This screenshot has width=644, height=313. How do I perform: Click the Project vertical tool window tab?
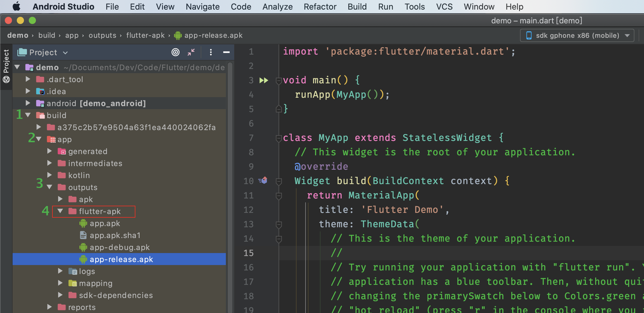click(6, 61)
